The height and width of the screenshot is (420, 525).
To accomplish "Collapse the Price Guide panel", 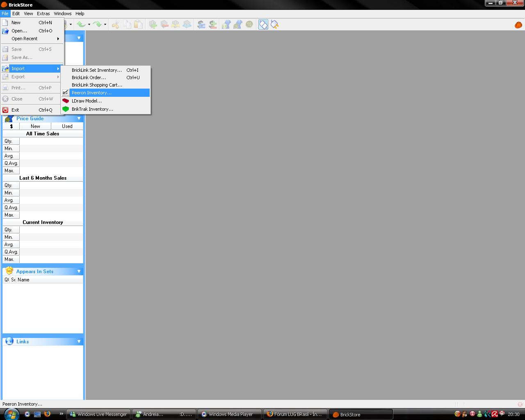I will point(79,119).
